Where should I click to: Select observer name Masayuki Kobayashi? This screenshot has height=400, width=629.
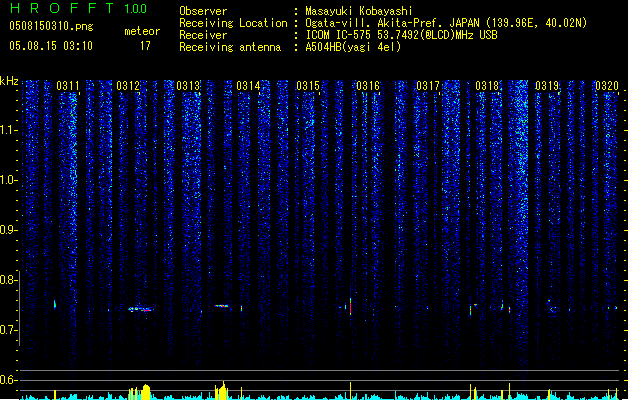click(x=359, y=11)
